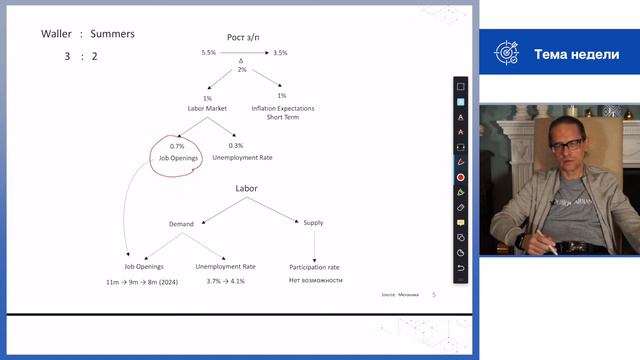Click the 'Нет возможности' text

316,280
